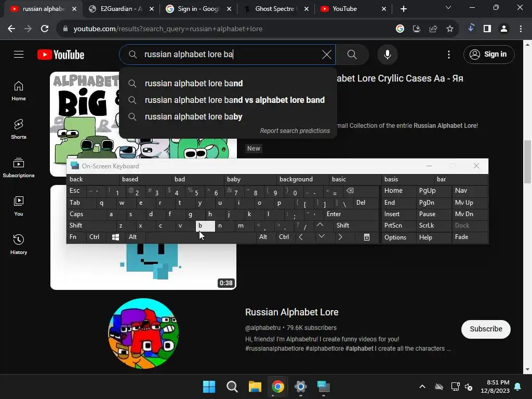Toggle left Ctrl key on keyboard
This screenshot has width=532, height=399.
[96, 237]
